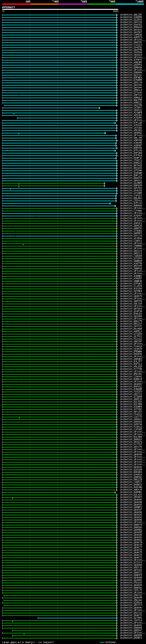Select the AV526677 query sequence label
146x644 pixels.
click(x=8, y=7)
